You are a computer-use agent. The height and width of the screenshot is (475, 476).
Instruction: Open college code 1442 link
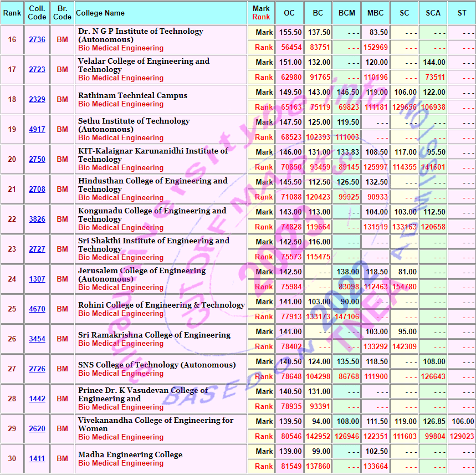[x=37, y=399]
